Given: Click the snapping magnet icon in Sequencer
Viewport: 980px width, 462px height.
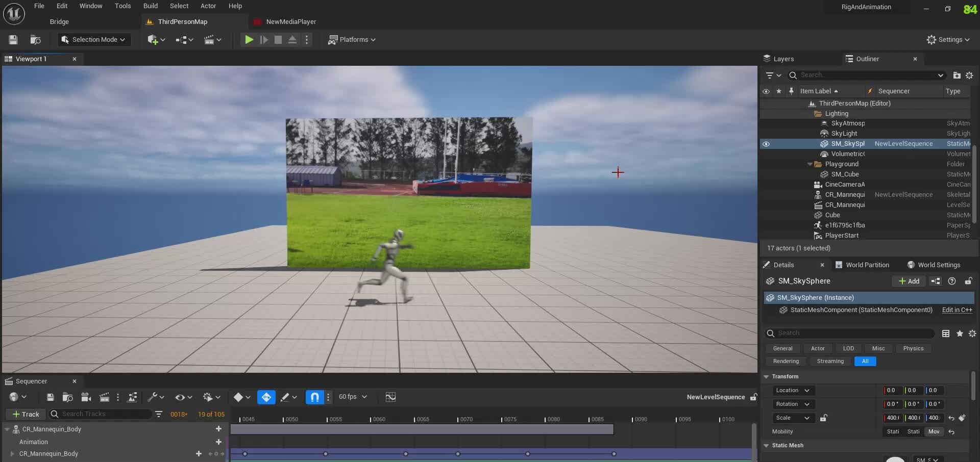Looking at the screenshot, I should 314,397.
